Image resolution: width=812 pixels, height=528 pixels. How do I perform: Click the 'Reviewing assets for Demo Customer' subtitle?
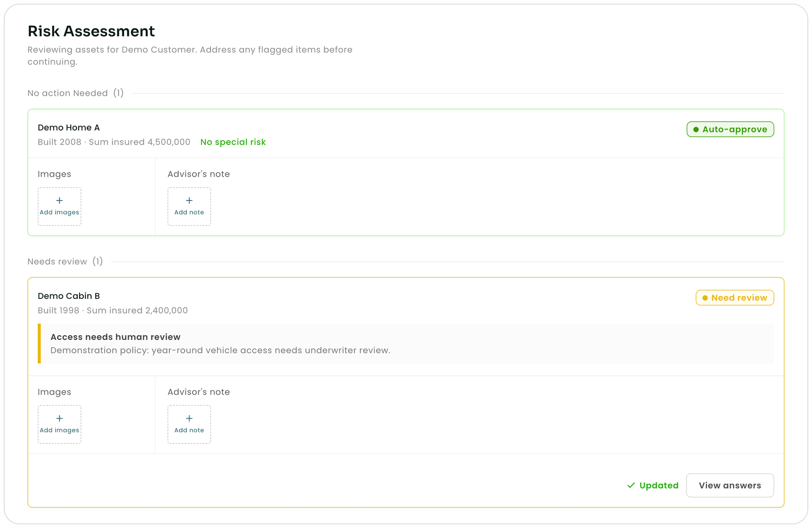(x=190, y=56)
